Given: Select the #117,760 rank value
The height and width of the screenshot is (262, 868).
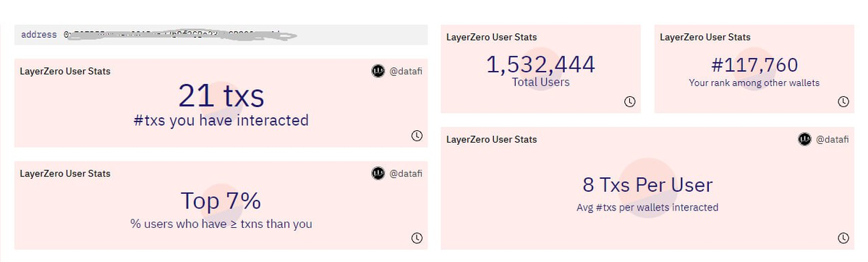Looking at the screenshot, I should click(754, 65).
